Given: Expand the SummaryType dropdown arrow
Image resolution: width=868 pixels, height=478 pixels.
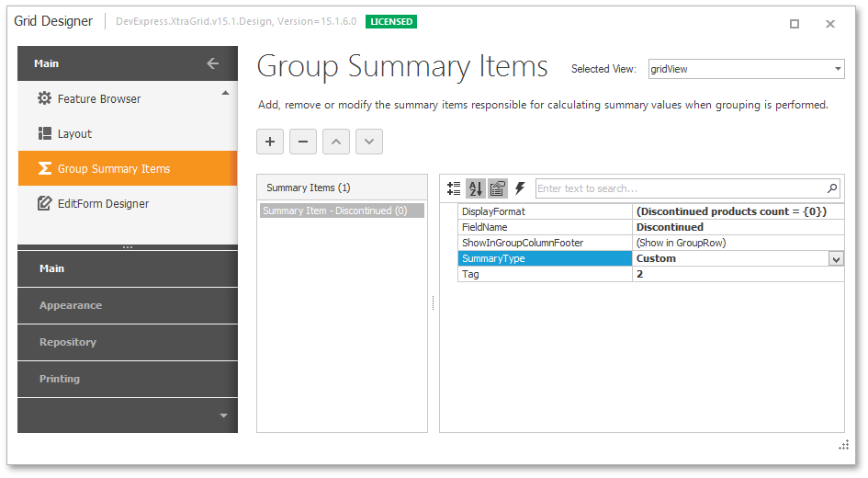Looking at the screenshot, I should tap(836, 259).
